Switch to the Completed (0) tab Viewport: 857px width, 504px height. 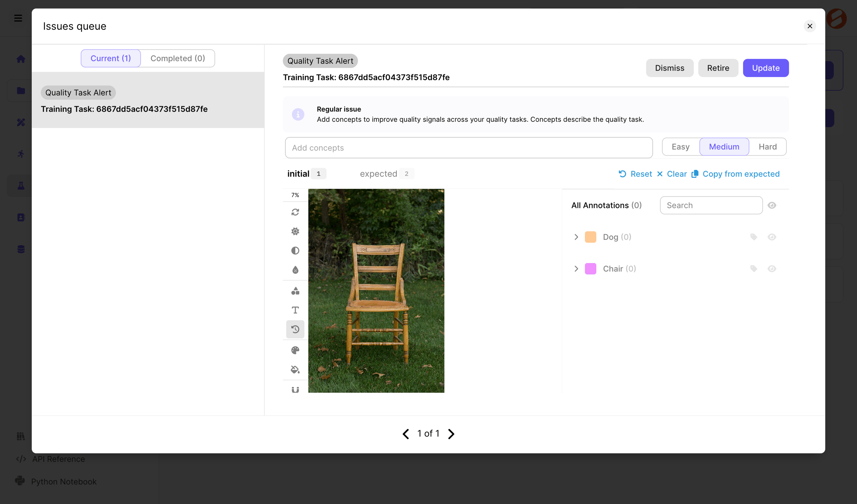177,58
